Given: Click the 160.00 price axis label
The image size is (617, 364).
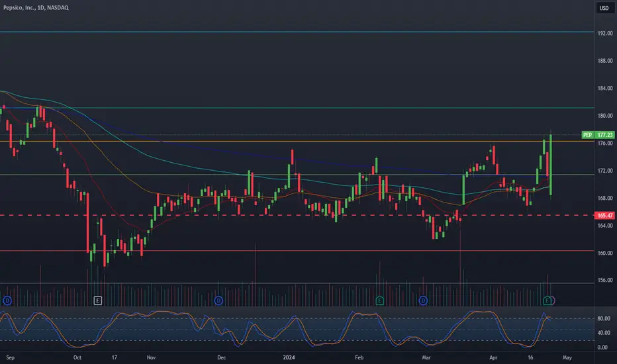Looking at the screenshot, I should [605, 253].
